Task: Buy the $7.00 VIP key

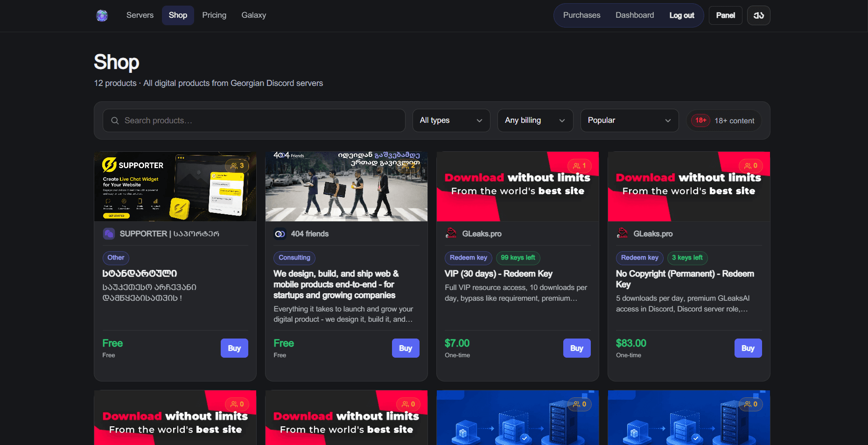Action: point(577,348)
